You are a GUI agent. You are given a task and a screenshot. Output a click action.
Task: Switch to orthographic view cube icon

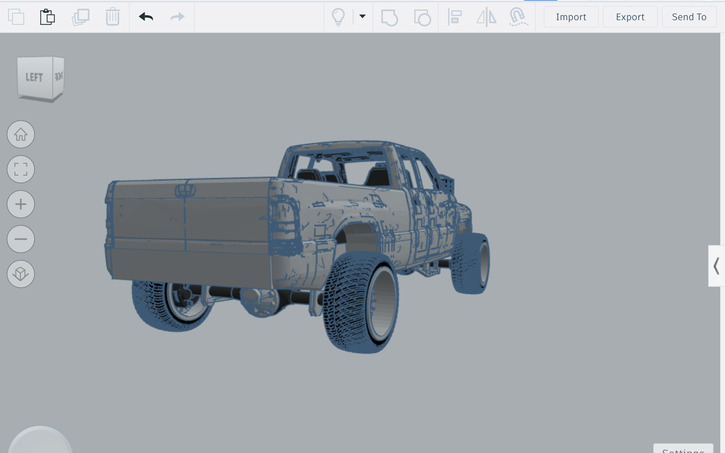pos(21,274)
